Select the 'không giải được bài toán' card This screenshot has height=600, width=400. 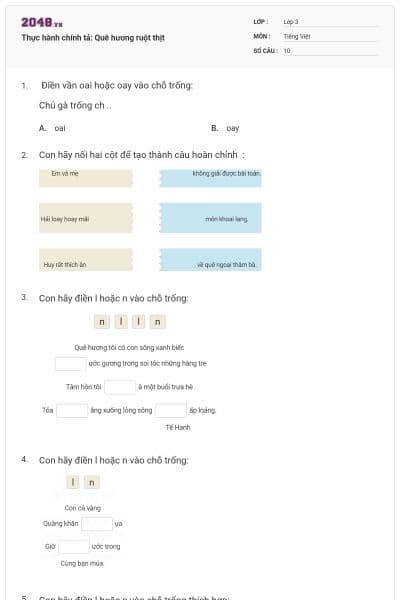tap(211, 178)
